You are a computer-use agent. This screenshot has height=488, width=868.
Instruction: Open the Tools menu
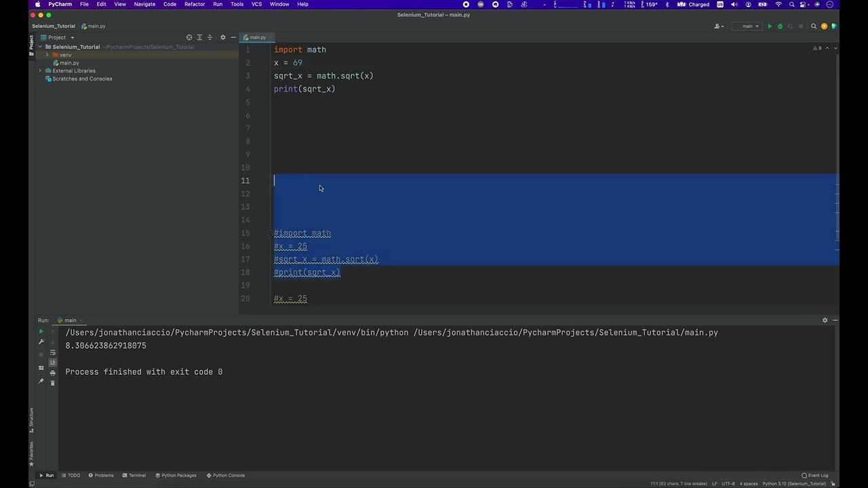point(237,4)
